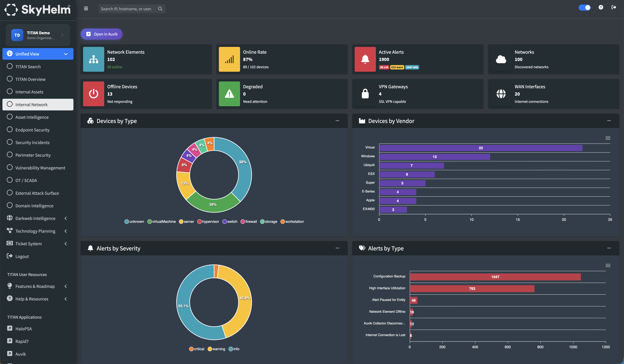Collapse the Alerts by Type panel

(609, 248)
